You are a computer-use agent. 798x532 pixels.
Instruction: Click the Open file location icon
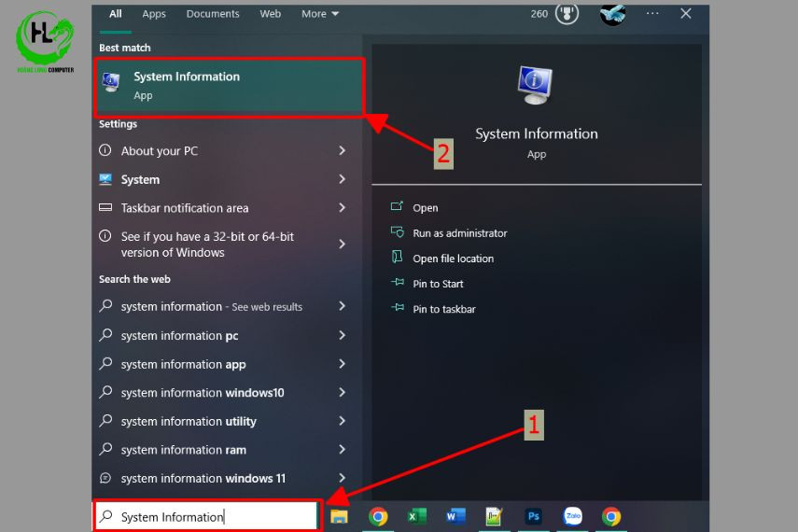(397, 257)
